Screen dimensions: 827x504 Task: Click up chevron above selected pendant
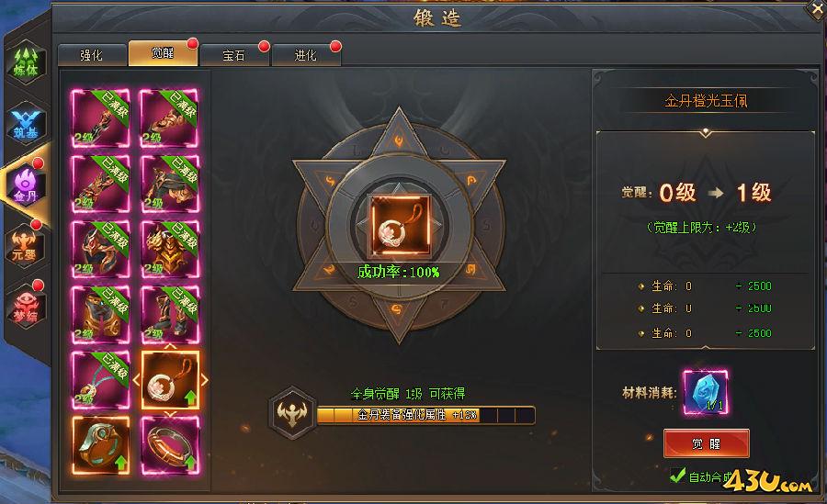coord(170,347)
